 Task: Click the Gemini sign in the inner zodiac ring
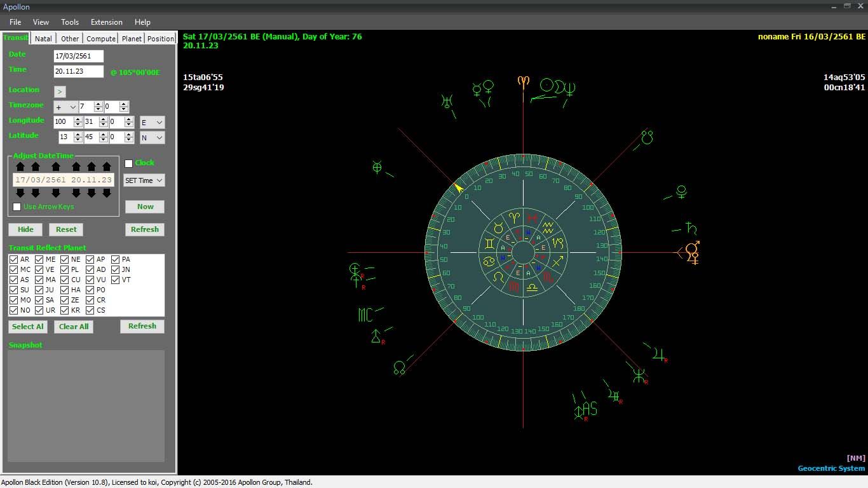[489, 243]
